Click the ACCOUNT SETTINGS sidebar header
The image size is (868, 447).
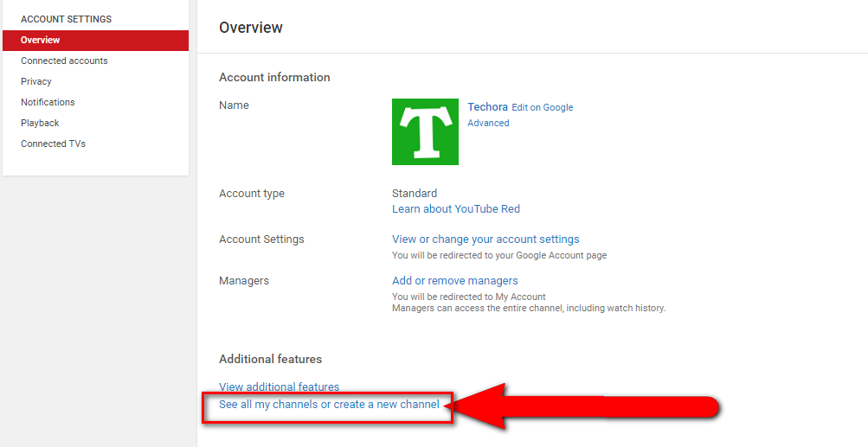click(67, 19)
